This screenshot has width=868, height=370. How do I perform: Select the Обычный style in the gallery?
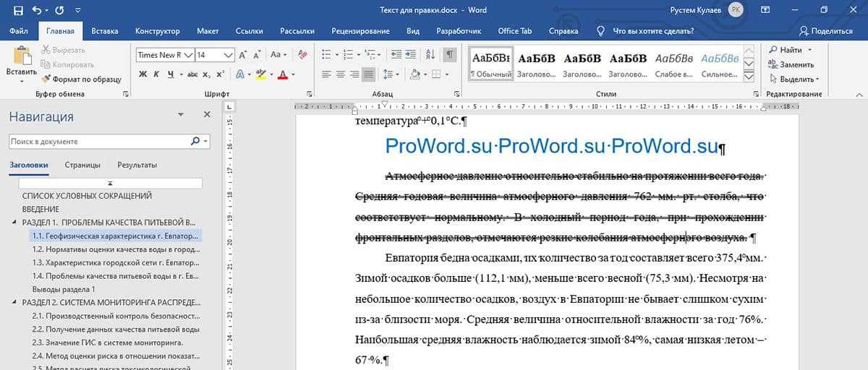(x=490, y=64)
